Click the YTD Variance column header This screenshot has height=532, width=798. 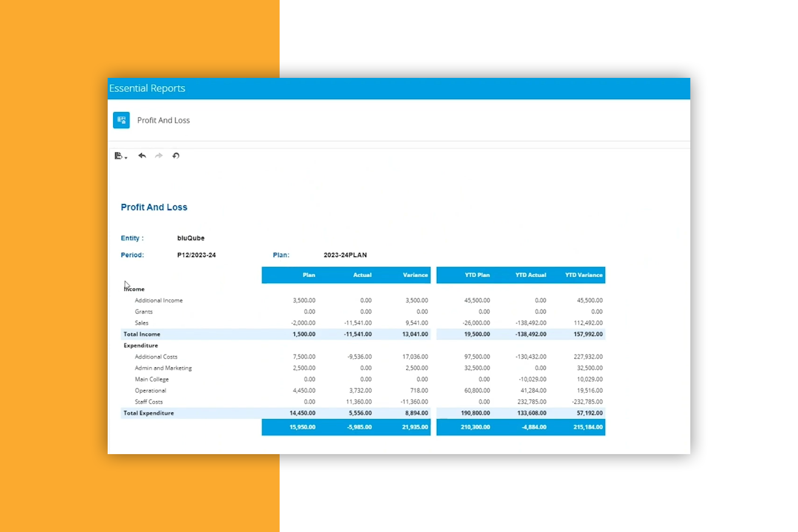click(583, 275)
